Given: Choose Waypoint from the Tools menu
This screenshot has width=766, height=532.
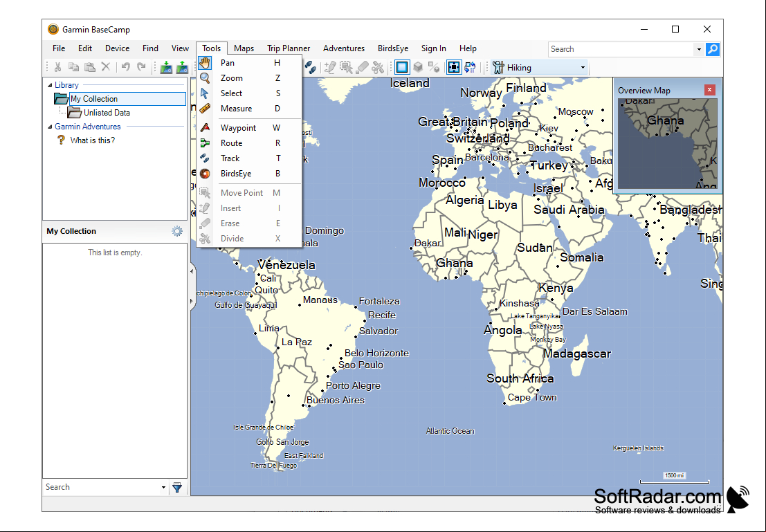Looking at the screenshot, I should (x=249, y=128).
